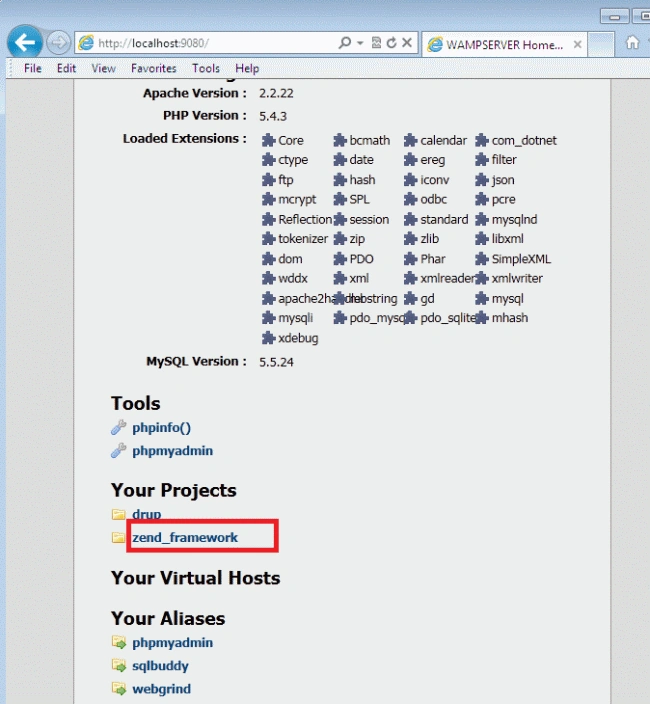The width and height of the screenshot is (650, 704).
Task: Click the search magnifier in address bar
Action: click(345, 43)
